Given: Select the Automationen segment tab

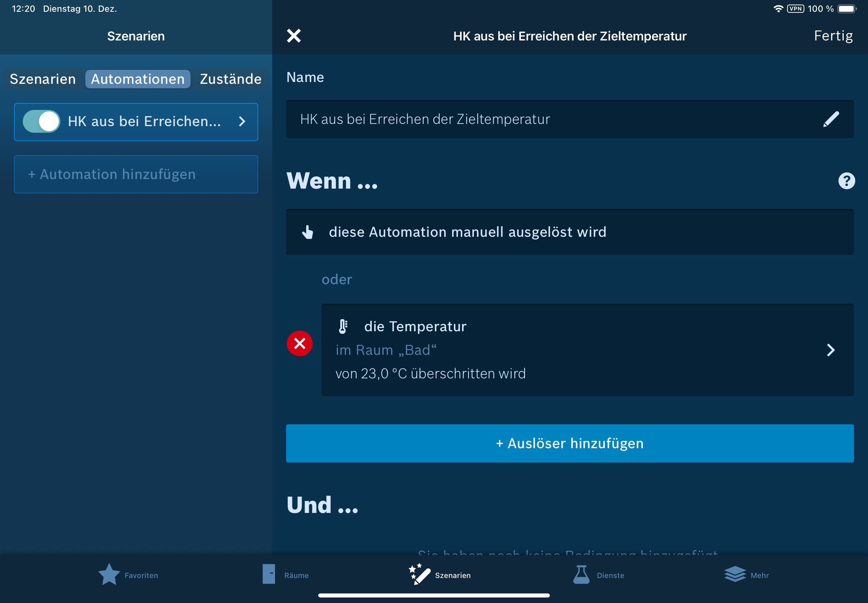Looking at the screenshot, I should coord(138,79).
